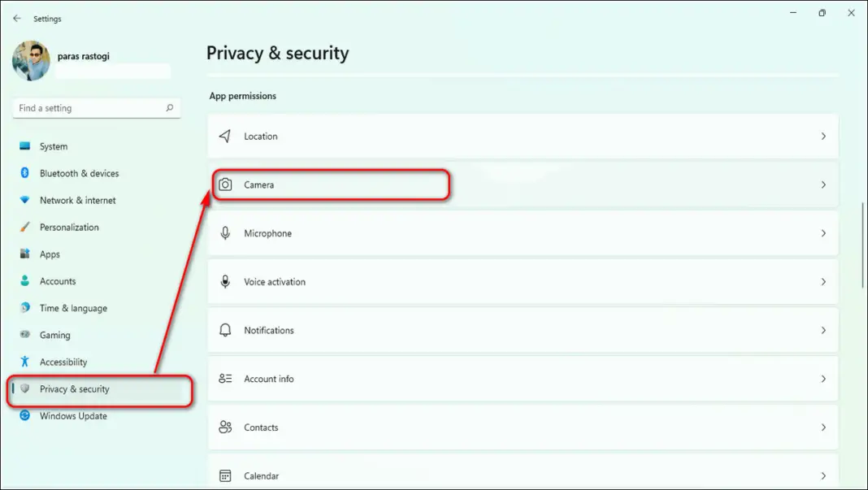Screen dimensions: 868x490
Task: Select the Location pin icon
Action: coord(225,136)
